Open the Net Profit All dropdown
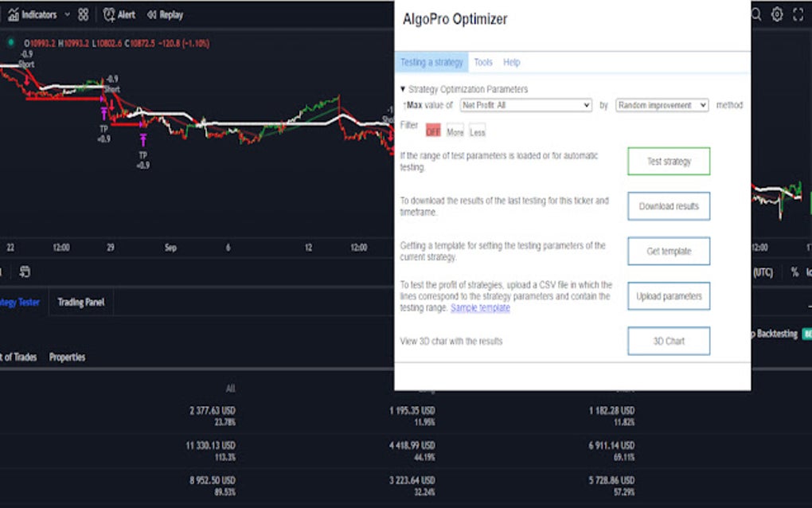This screenshot has width=812, height=508. [x=526, y=105]
